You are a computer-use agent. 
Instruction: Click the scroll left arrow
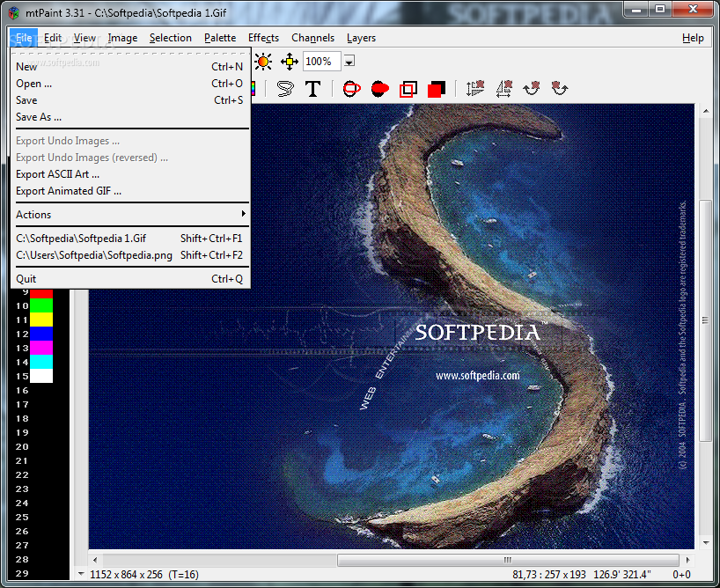pyautogui.click(x=95, y=560)
